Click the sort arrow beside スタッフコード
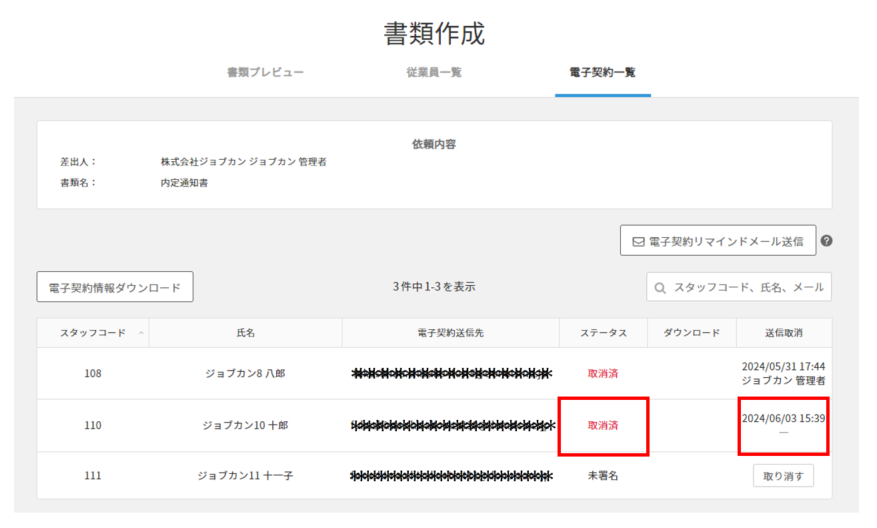This screenshot has height=528, width=877. pos(141,333)
